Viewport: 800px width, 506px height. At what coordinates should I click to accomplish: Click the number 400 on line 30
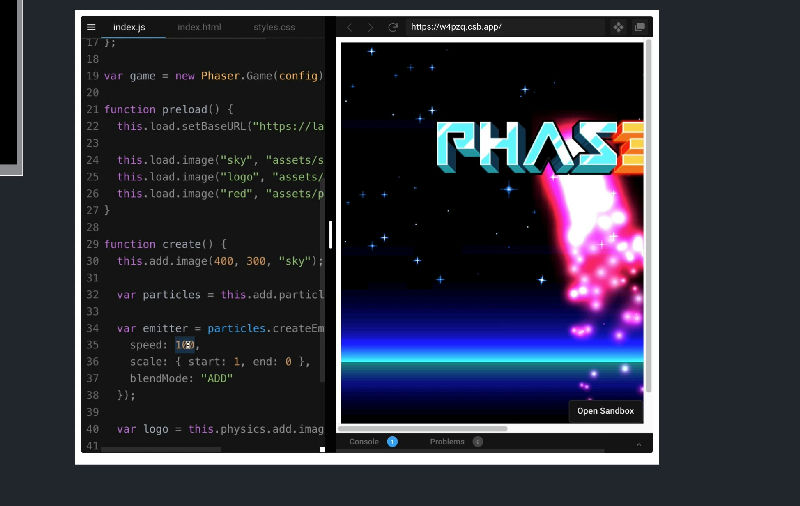tap(223, 261)
